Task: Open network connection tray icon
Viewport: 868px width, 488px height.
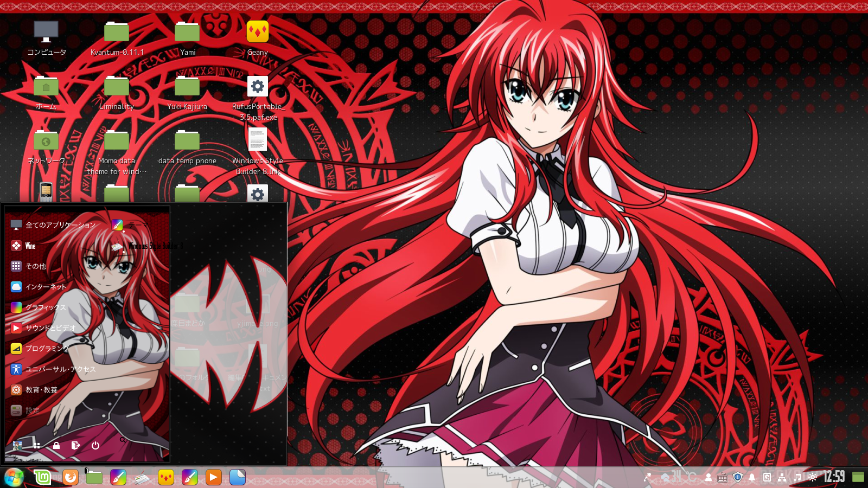Action: click(782, 477)
